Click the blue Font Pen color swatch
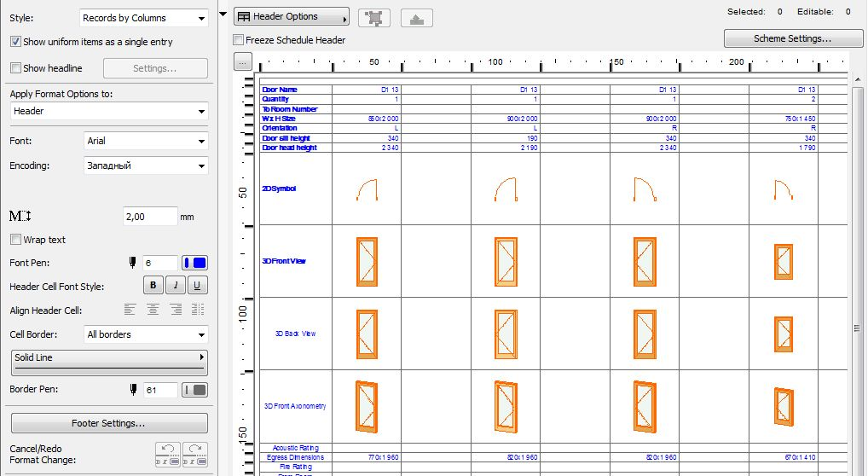The height and width of the screenshot is (476, 868). pos(195,264)
